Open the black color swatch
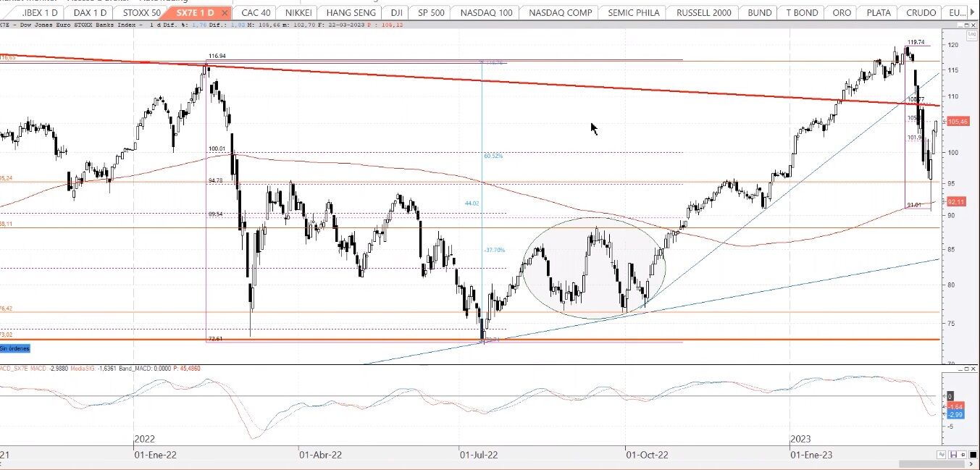The height and width of the screenshot is (470, 980). 973,454
